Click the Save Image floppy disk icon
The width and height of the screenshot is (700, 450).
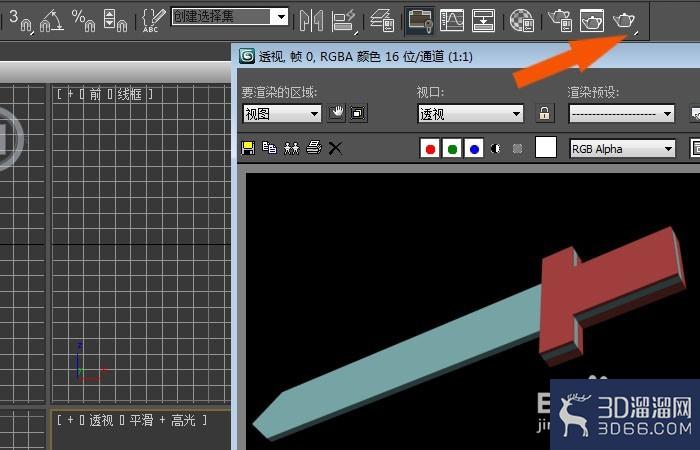(x=248, y=148)
